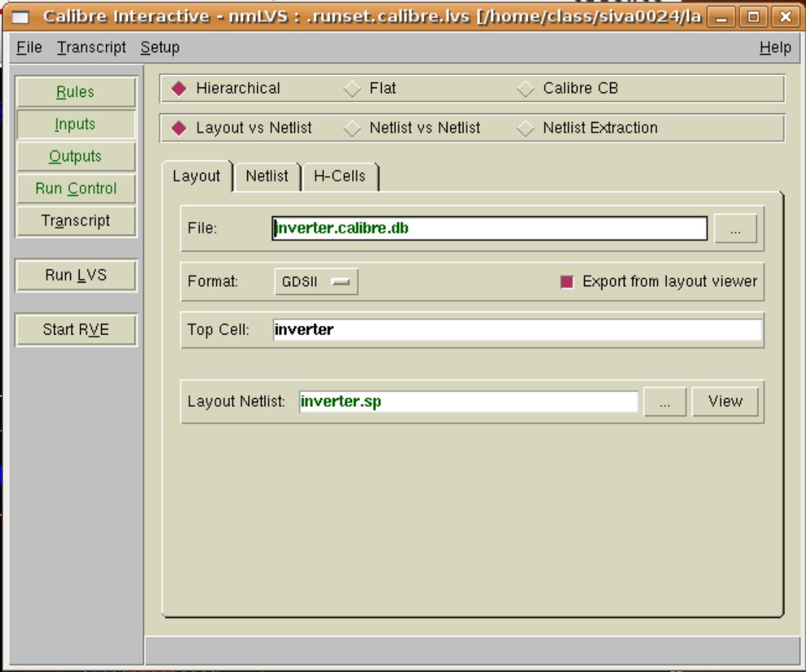Minimize the Calibre Interactive window
The width and height of the screenshot is (806, 672).
click(x=721, y=17)
